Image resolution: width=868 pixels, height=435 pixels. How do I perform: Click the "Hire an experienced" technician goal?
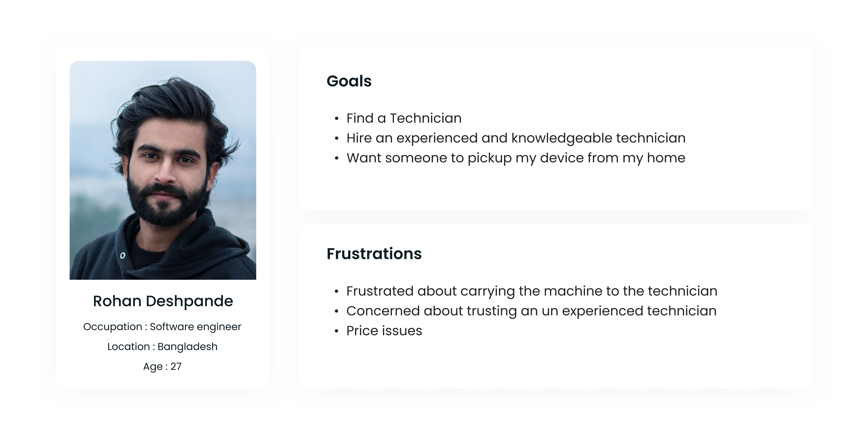(516, 138)
